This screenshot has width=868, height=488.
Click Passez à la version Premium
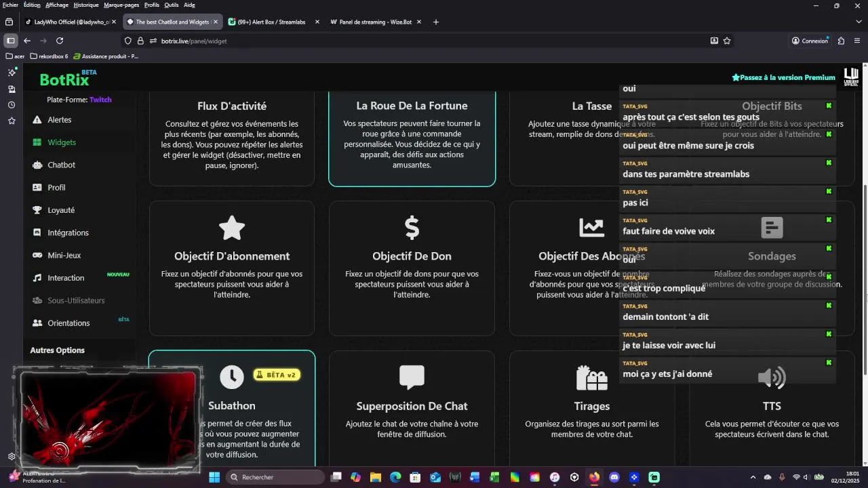783,77
